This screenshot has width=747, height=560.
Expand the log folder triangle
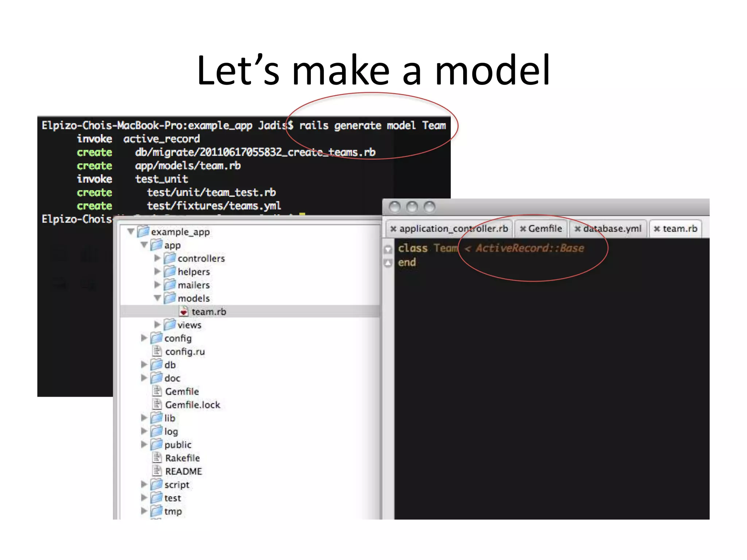click(x=144, y=431)
